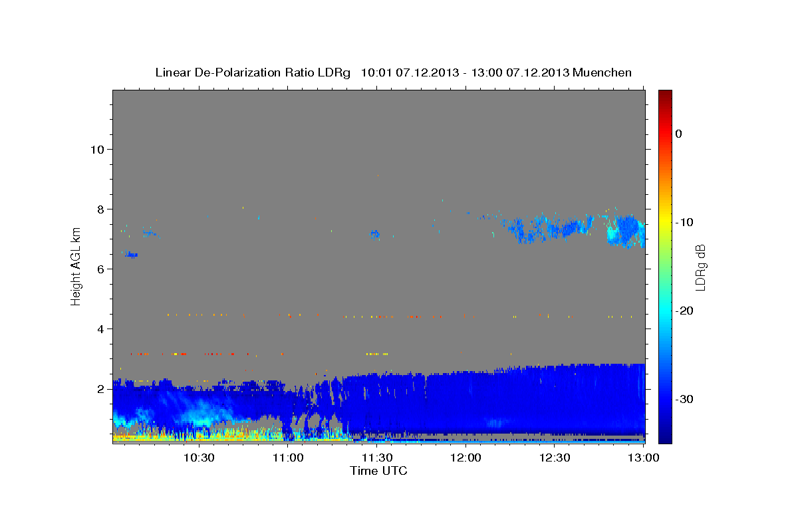Screen dimensions: 798x532
Task: Click the '12:00' time tick label
Action: pos(466,458)
